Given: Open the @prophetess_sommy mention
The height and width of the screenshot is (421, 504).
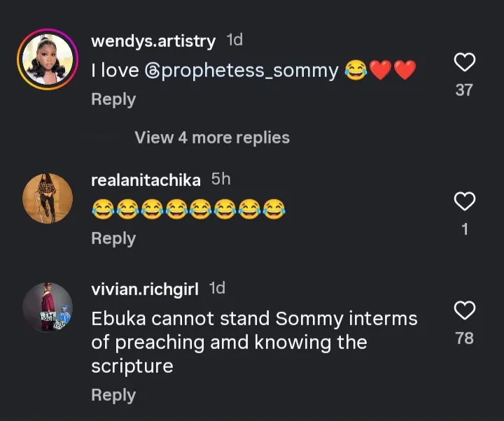Looking at the screenshot, I should pos(241,71).
